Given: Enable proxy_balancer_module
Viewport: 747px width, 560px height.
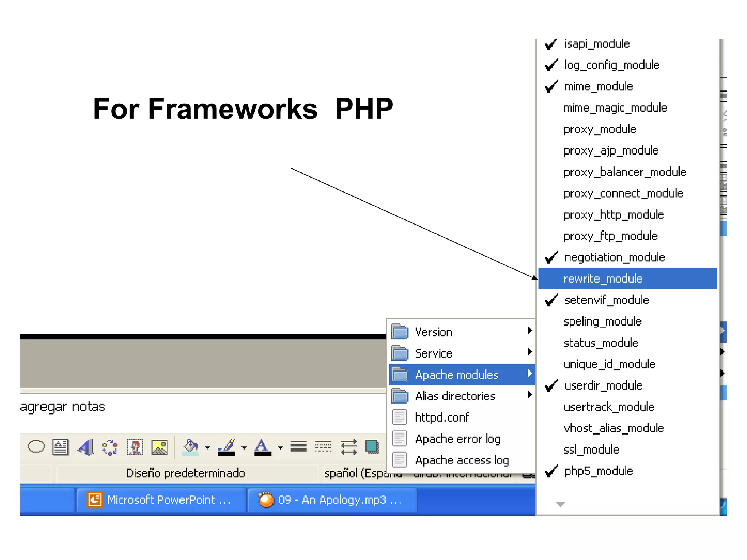Looking at the screenshot, I should [628, 172].
